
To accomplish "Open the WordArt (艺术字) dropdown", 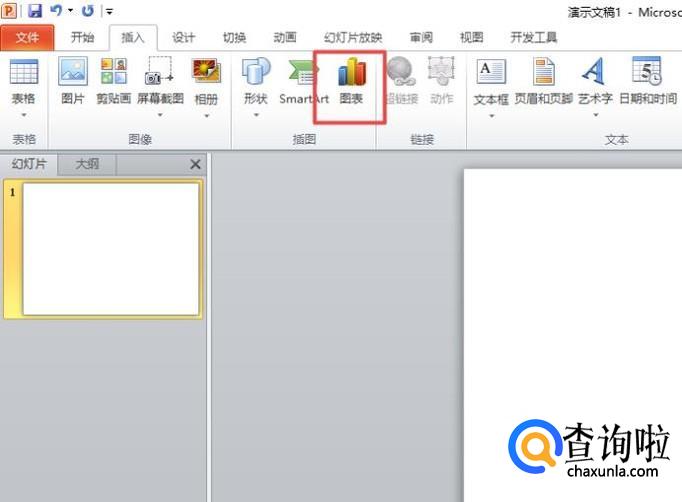I will 594,114.
